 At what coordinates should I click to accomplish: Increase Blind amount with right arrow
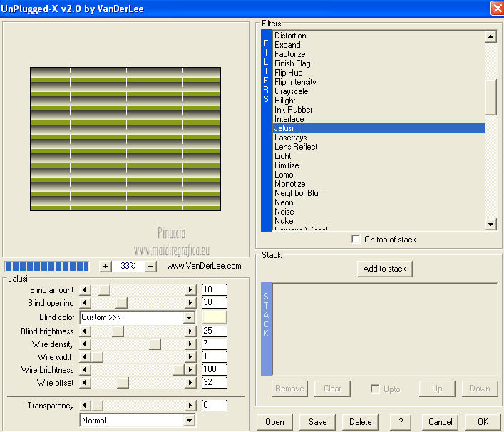coord(190,290)
